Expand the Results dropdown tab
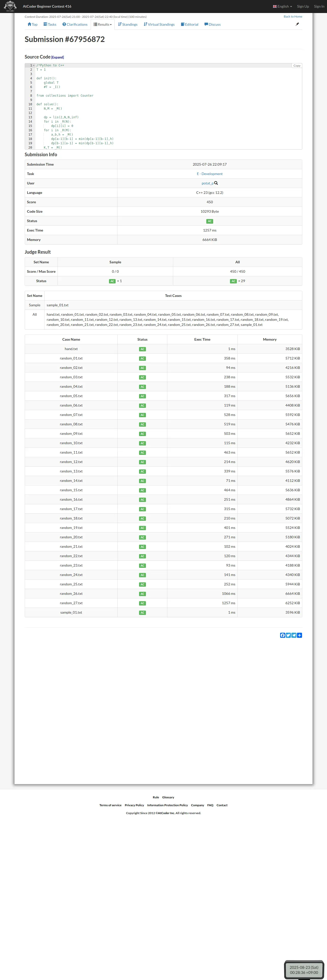The width and height of the screenshot is (327, 980). tap(103, 24)
